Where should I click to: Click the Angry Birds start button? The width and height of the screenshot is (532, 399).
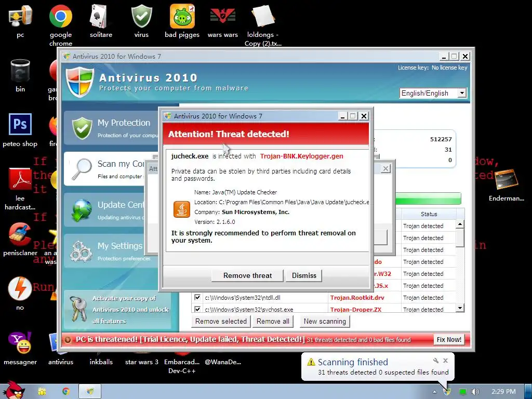pyautogui.click(x=14, y=390)
